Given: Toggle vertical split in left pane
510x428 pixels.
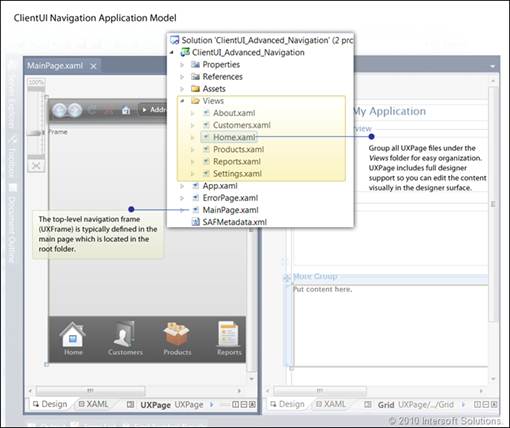Looking at the screenshot, I should tap(235, 405).
